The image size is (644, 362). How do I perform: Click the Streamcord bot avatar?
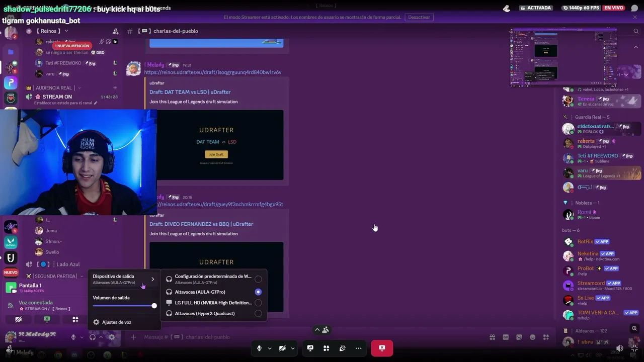[x=568, y=286]
